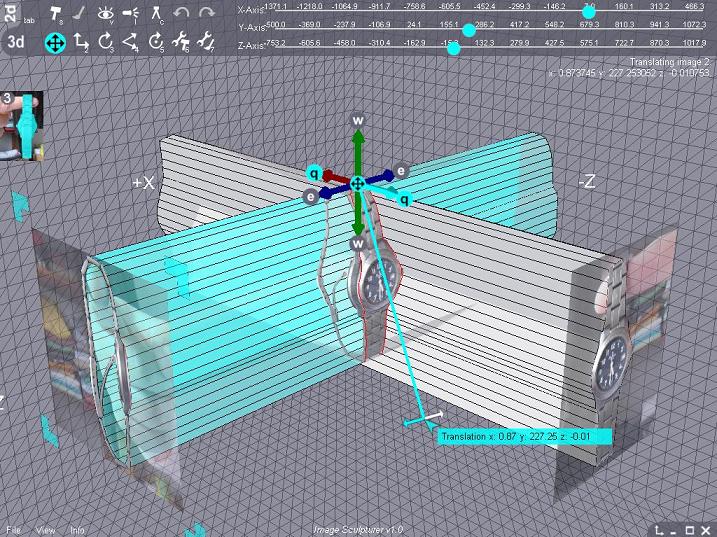The image size is (717, 537).
Task: Click the tripod camera icon
Action: pyautogui.click(x=157, y=13)
